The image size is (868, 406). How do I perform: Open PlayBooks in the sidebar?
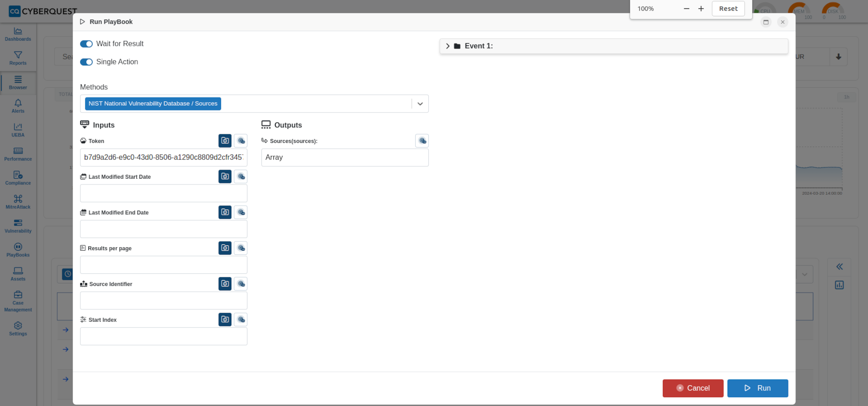(18, 250)
